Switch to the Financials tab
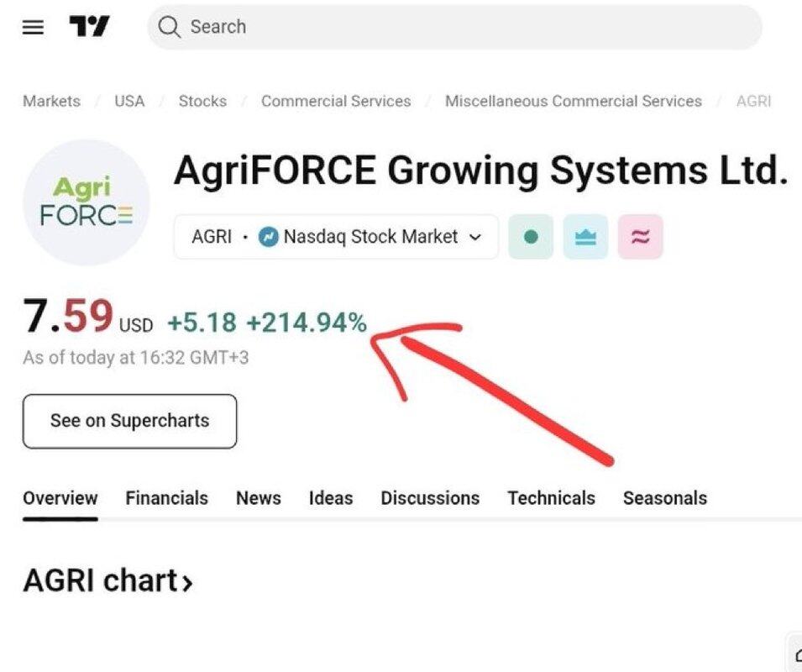This screenshot has width=802, height=672. [167, 497]
